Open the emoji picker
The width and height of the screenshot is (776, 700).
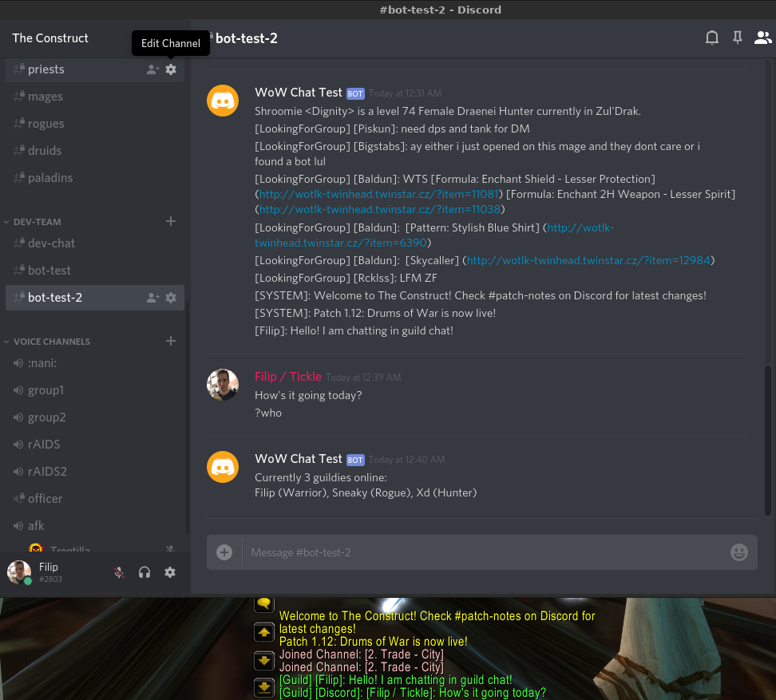(x=739, y=552)
